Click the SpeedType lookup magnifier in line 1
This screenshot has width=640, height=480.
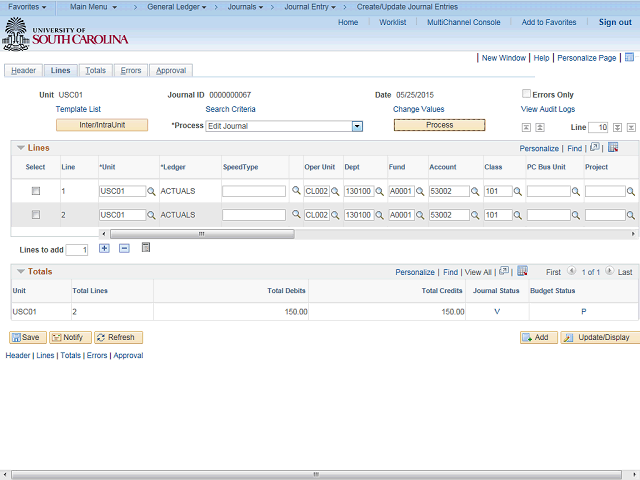(296, 190)
